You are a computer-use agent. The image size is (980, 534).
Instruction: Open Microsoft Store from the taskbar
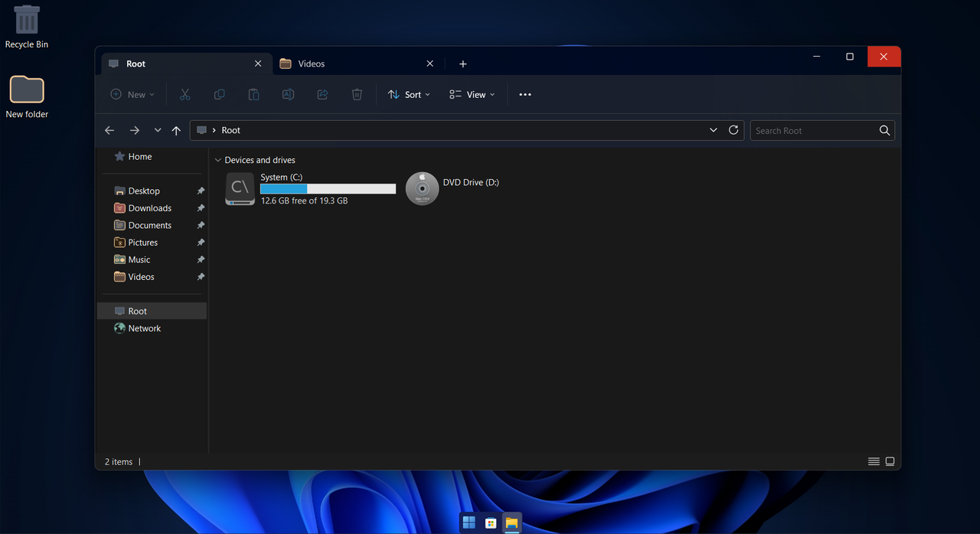pyautogui.click(x=491, y=523)
